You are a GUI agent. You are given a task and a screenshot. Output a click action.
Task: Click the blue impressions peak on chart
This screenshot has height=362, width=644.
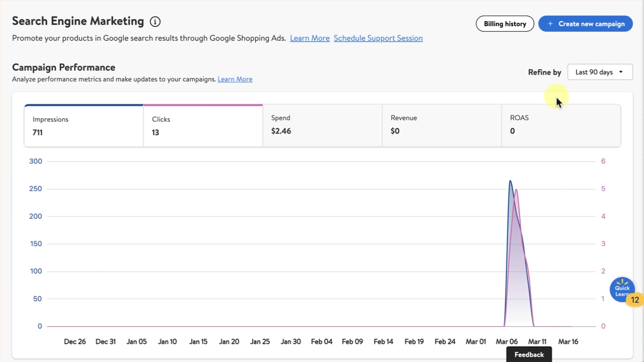[510, 181]
